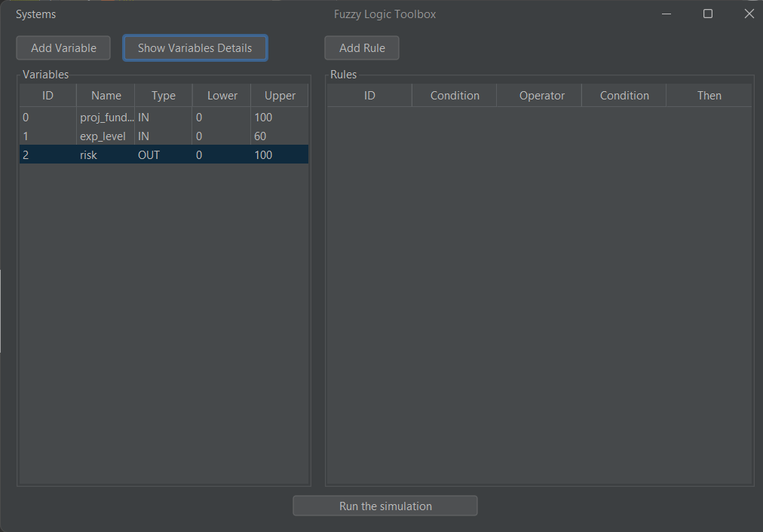Viewport: 763px width, 532px height.
Task: Click the Lower column header in Variables table
Action: pyautogui.click(x=221, y=95)
